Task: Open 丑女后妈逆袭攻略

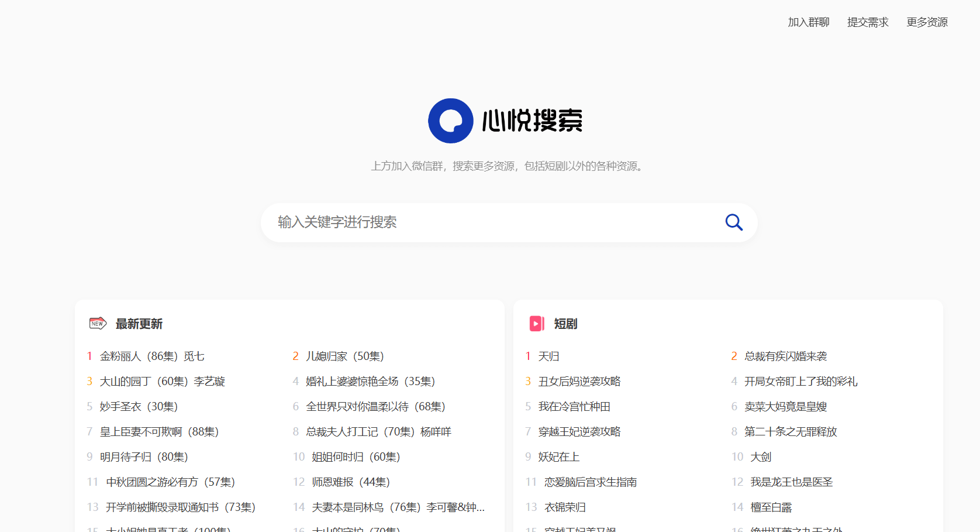Action: coord(579,381)
